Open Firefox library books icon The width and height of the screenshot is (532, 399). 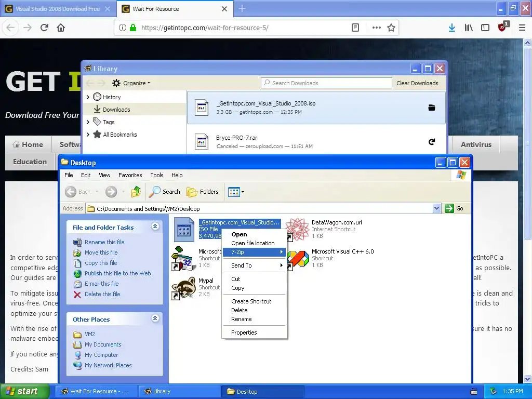click(x=469, y=28)
